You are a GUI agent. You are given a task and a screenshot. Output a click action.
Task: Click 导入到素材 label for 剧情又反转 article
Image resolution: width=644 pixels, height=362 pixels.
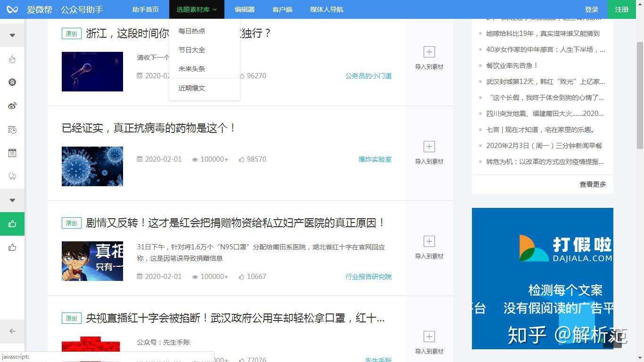pyautogui.click(x=429, y=256)
